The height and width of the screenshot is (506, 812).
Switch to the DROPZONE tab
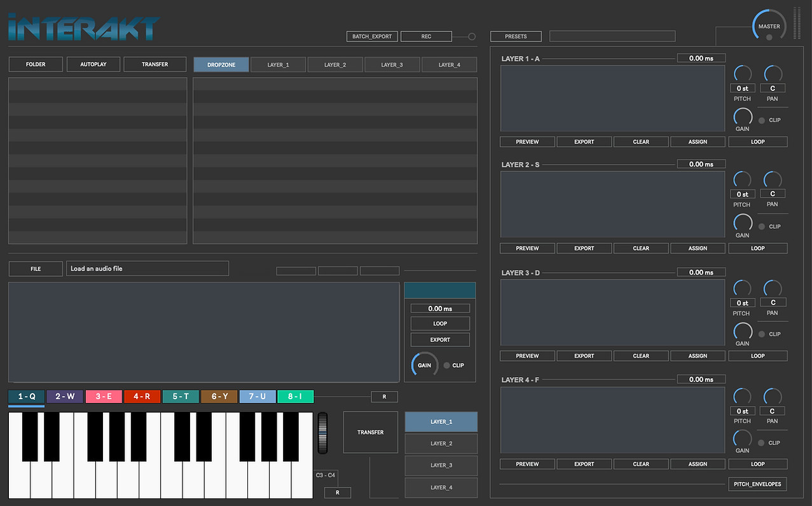coord(221,64)
